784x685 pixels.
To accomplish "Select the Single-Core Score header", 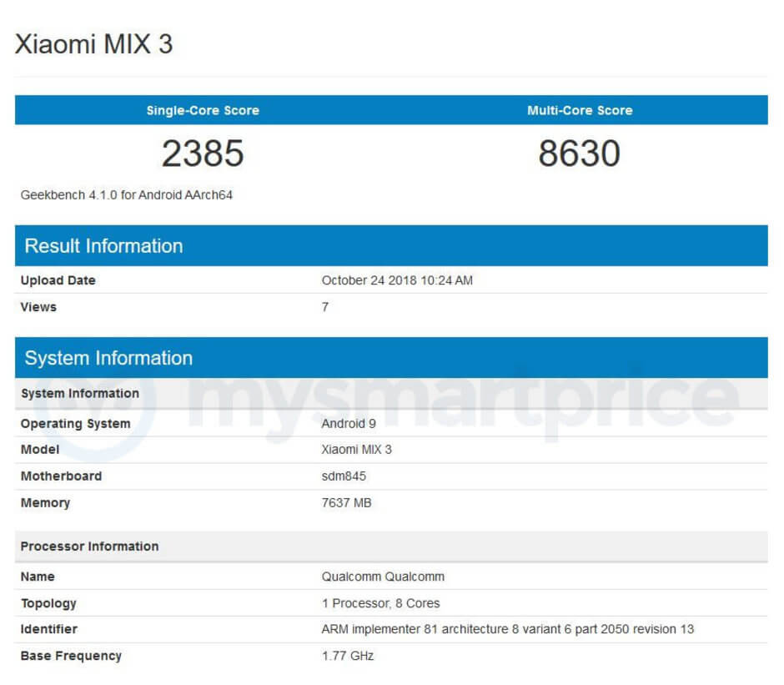I will click(x=203, y=110).
